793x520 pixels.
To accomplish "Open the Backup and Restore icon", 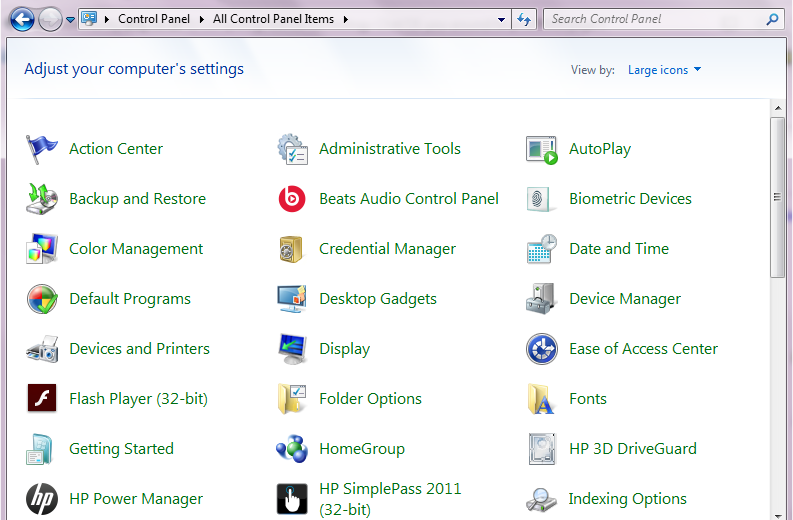I will (41, 199).
